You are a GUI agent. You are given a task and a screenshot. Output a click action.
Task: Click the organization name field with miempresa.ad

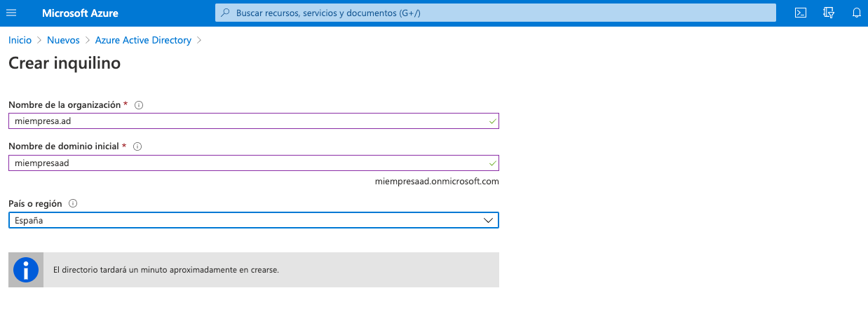coord(245,121)
